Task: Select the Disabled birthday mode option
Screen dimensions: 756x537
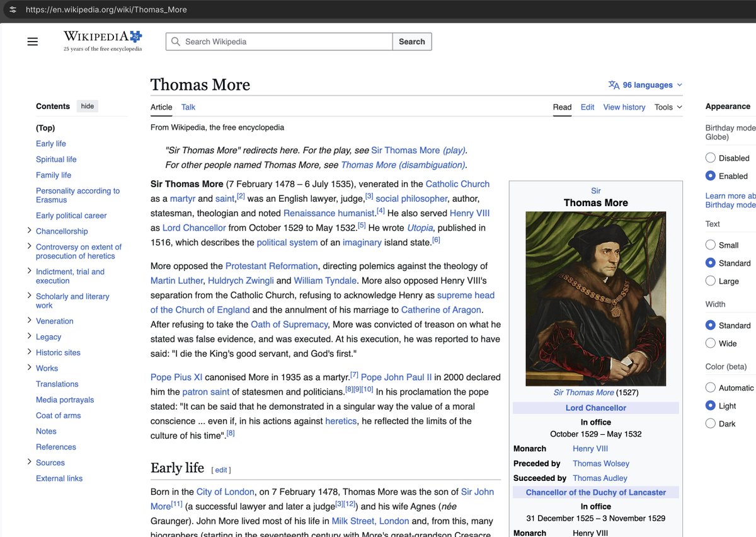Action: pyautogui.click(x=711, y=158)
